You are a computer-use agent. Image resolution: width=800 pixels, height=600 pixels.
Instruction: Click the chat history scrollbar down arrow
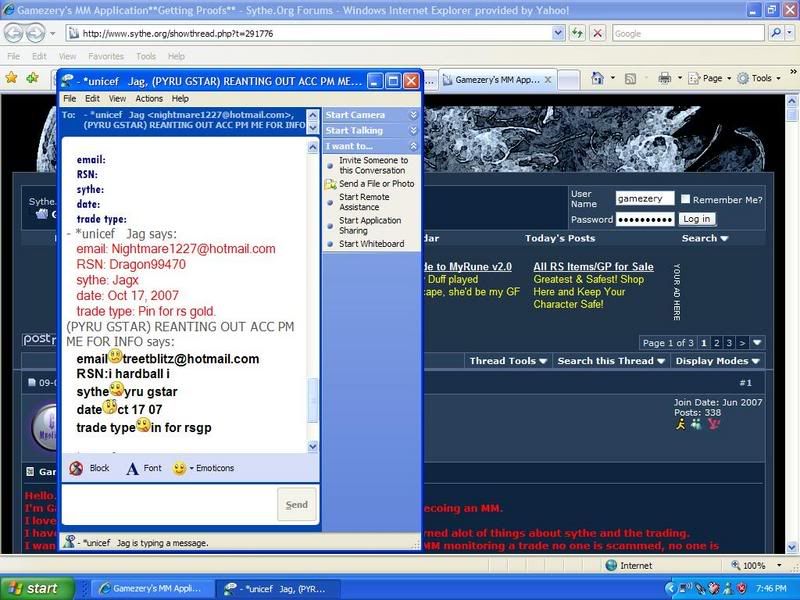click(313, 446)
